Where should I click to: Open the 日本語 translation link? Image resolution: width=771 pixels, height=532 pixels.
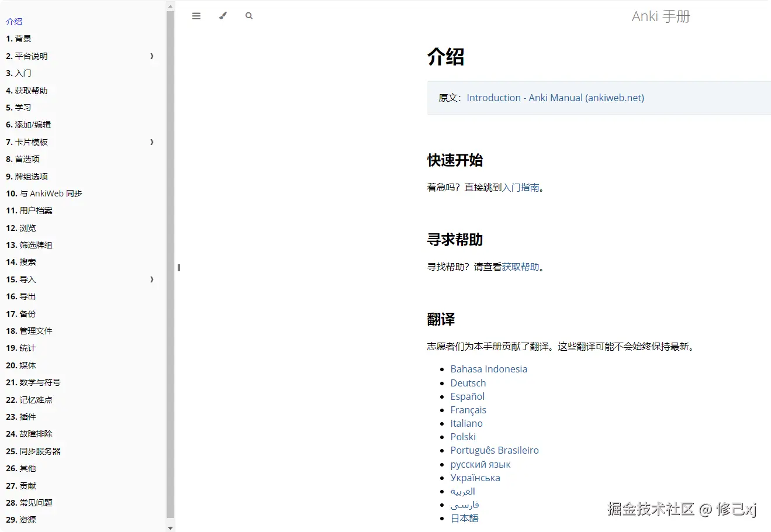point(464,518)
